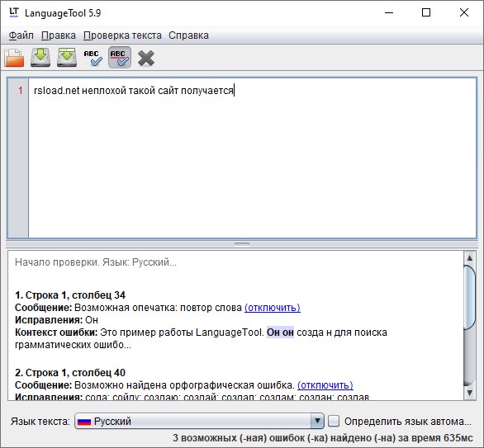
Task: Click the Начало проверки. Язык: Русский text
Action: click(x=96, y=262)
